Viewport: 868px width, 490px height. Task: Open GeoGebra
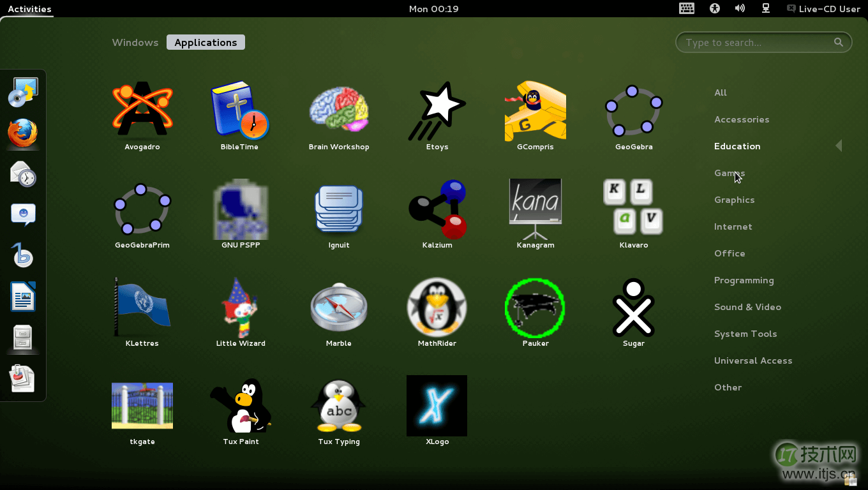click(634, 115)
